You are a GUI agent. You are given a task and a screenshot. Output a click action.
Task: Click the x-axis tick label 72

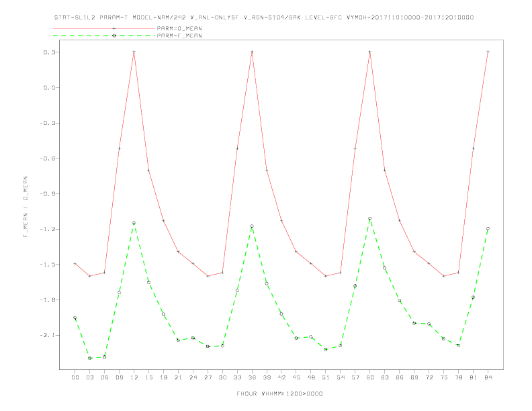tap(429, 377)
